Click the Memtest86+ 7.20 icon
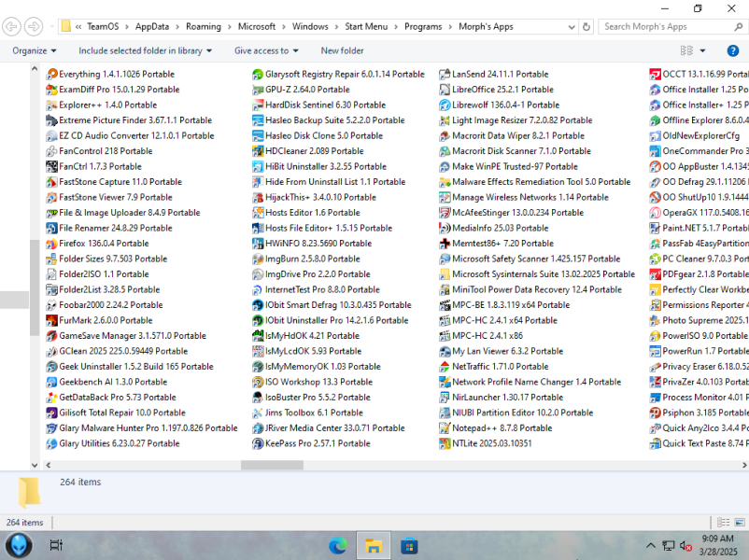The height and width of the screenshot is (560, 749). 445,244
